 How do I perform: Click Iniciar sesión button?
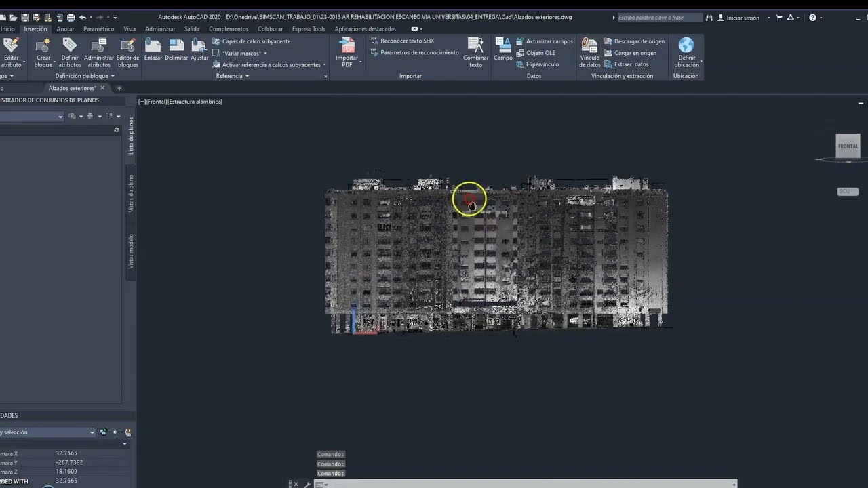click(738, 18)
